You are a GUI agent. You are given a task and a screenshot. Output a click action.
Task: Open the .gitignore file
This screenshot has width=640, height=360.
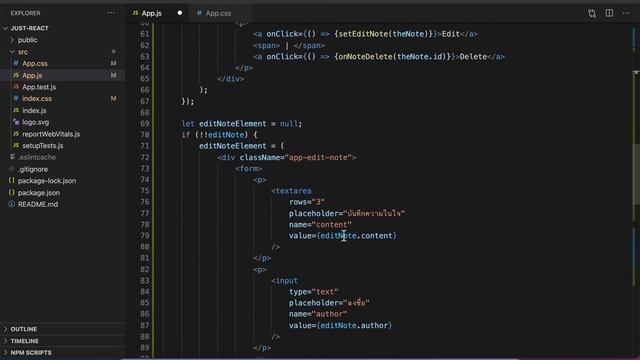tap(33, 169)
